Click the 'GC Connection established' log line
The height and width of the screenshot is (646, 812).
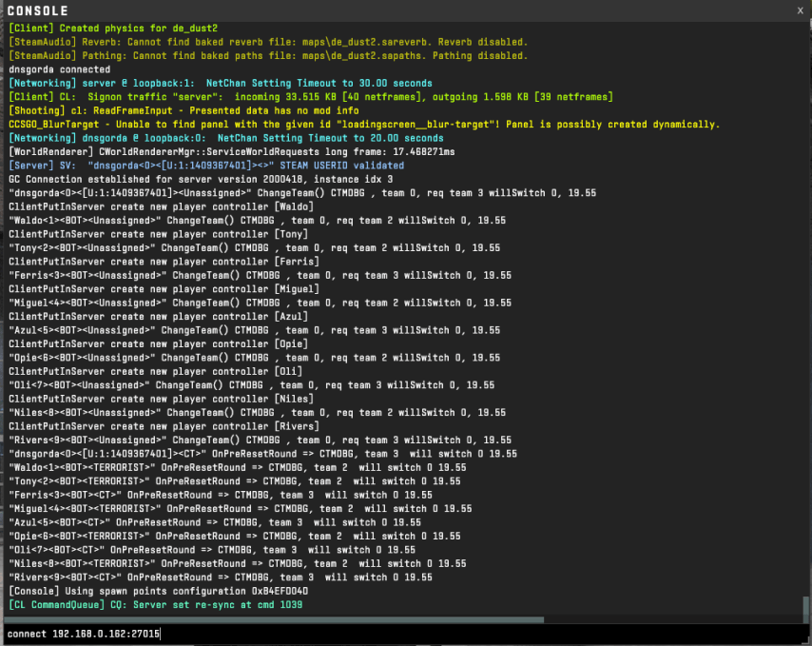pos(200,179)
